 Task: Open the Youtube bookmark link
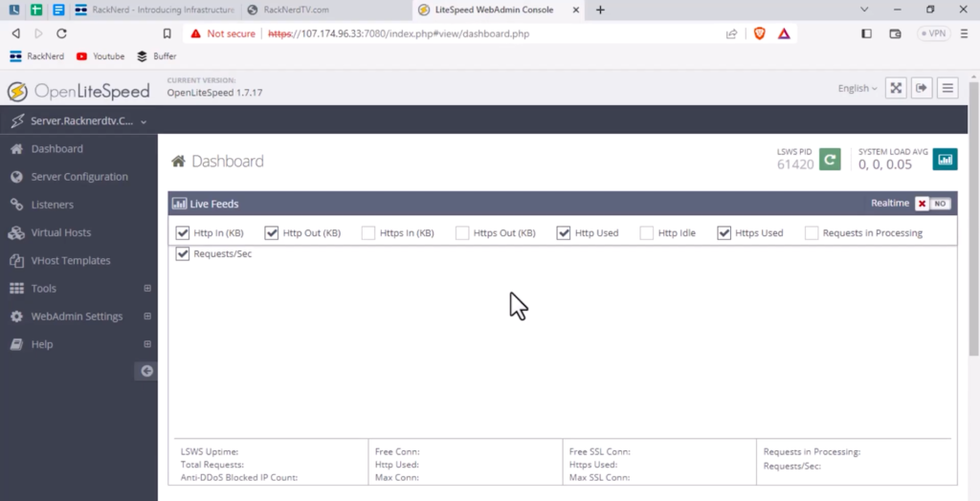pos(100,56)
